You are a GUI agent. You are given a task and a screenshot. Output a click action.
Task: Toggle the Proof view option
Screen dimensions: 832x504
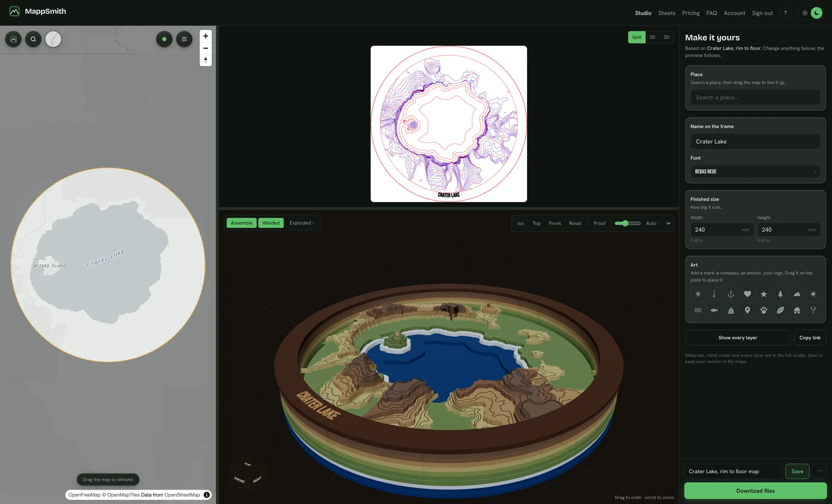pos(600,224)
